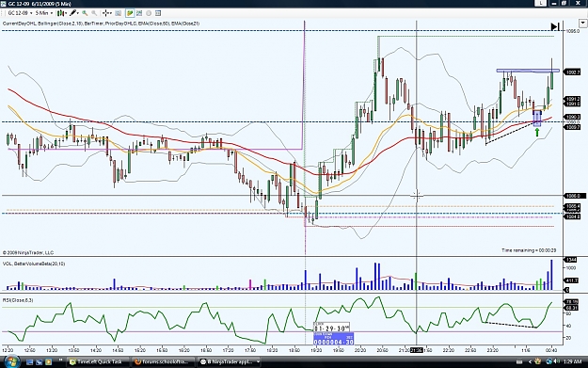Viewport: 588px width, 368px height.
Task: Open the Windows Start orb
Action: (x=11, y=361)
